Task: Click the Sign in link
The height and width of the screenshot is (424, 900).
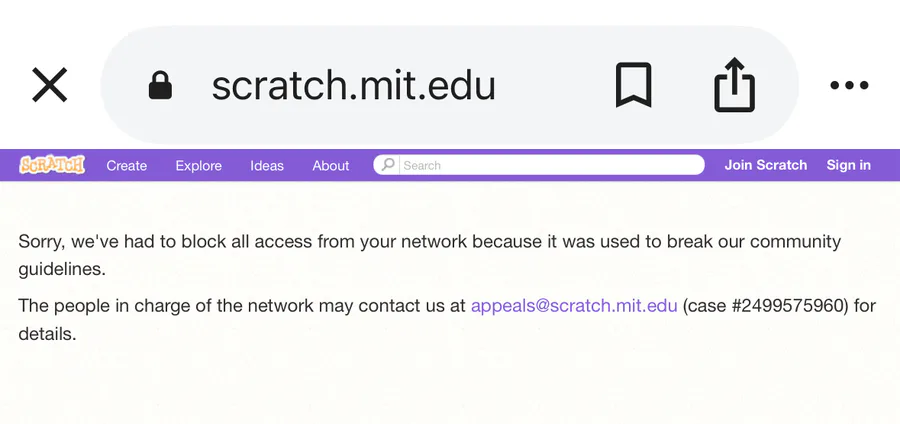Action: (848, 165)
